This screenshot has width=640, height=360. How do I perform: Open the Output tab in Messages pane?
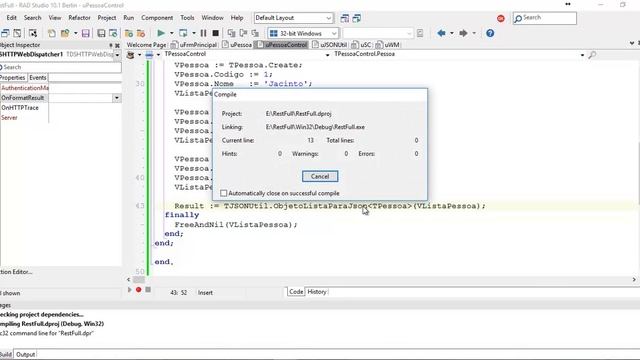(x=25, y=354)
